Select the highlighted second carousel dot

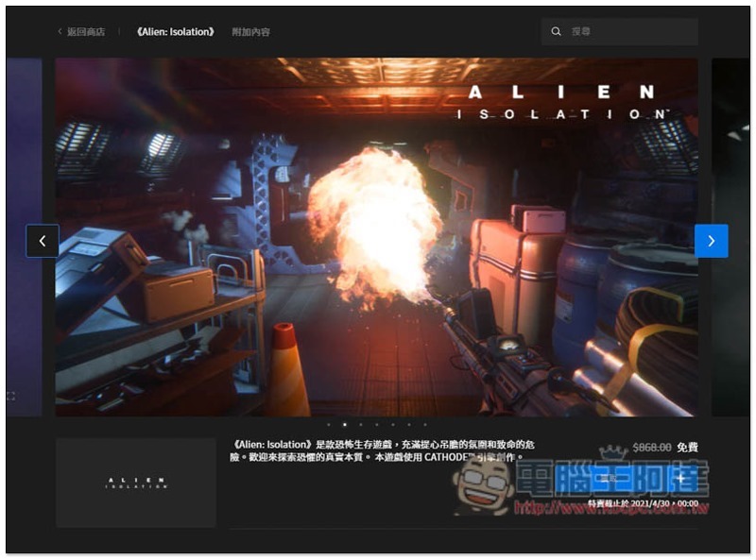click(x=345, y=425)
